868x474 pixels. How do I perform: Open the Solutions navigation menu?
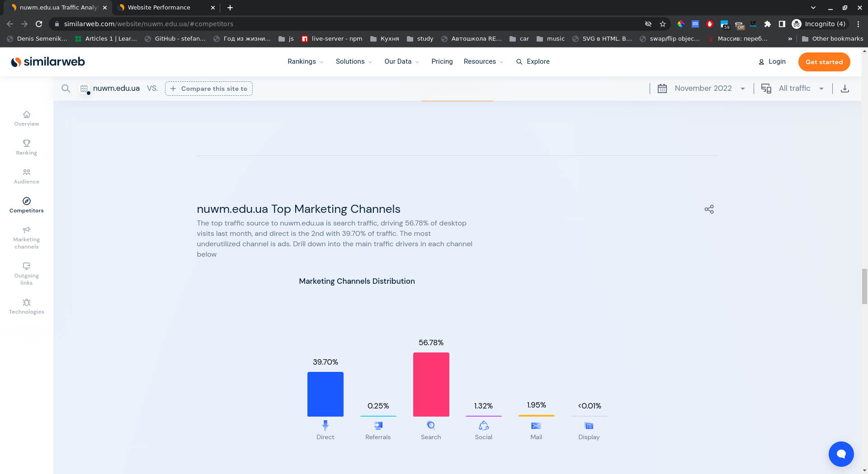coord(354,61)
